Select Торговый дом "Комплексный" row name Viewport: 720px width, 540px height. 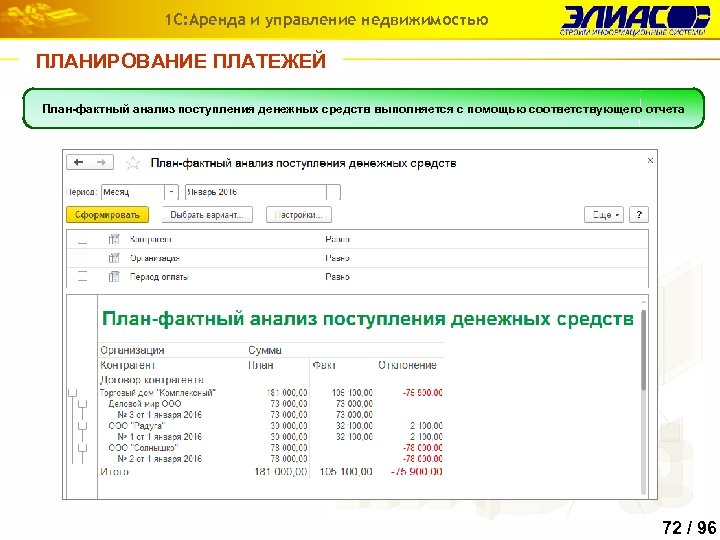158,393
